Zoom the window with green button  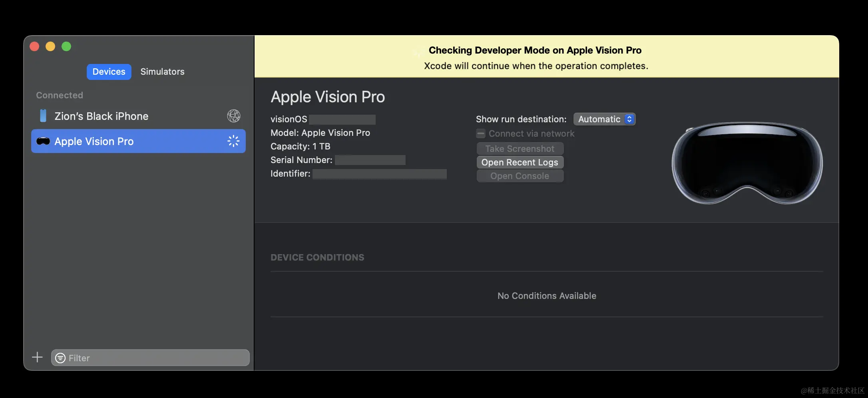tap(66, 46)
